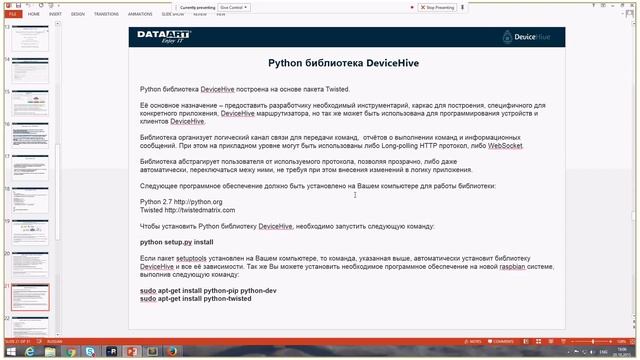Toggle the COMMENTS pane in status bar
The height and width of the screenshot is (360, 640).
[501, 341]
